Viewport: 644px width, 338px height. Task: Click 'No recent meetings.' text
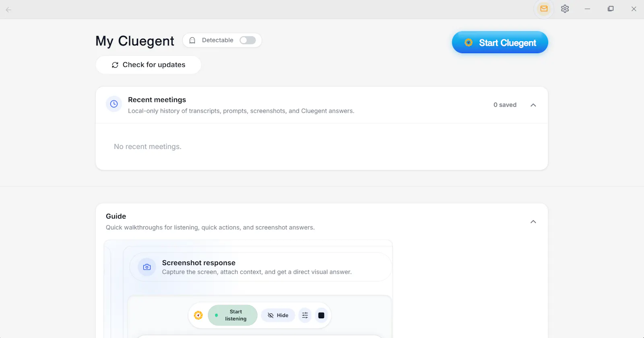tap(148, 147)
